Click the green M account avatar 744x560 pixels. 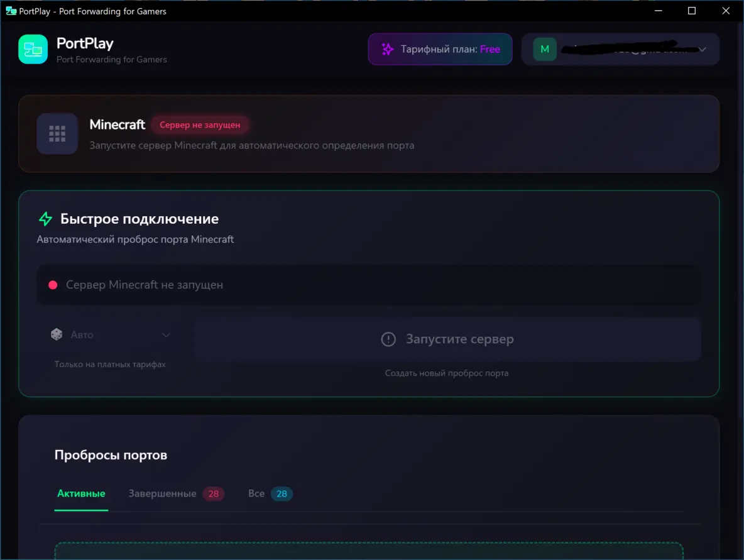point(545,49)
